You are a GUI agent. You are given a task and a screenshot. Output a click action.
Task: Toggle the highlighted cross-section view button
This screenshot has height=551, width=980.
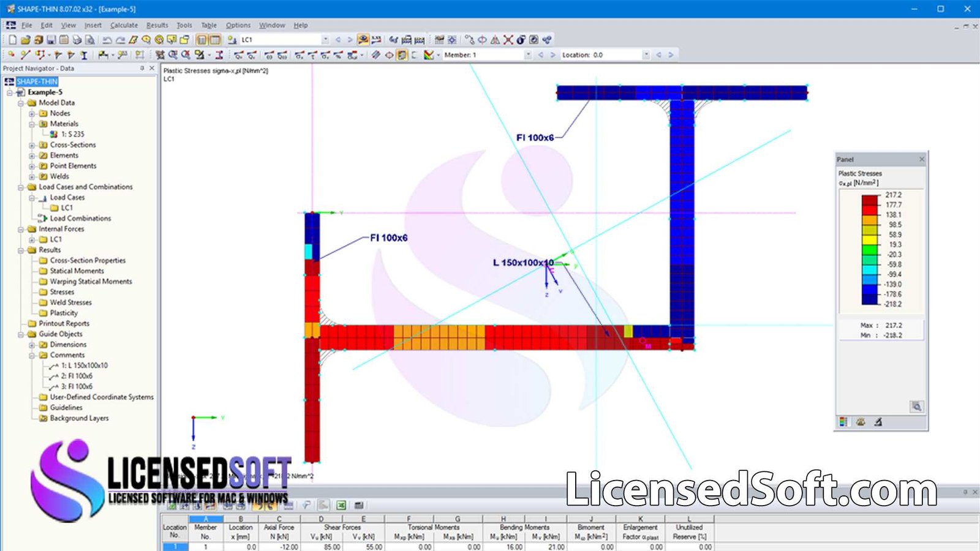pos(401,55)
